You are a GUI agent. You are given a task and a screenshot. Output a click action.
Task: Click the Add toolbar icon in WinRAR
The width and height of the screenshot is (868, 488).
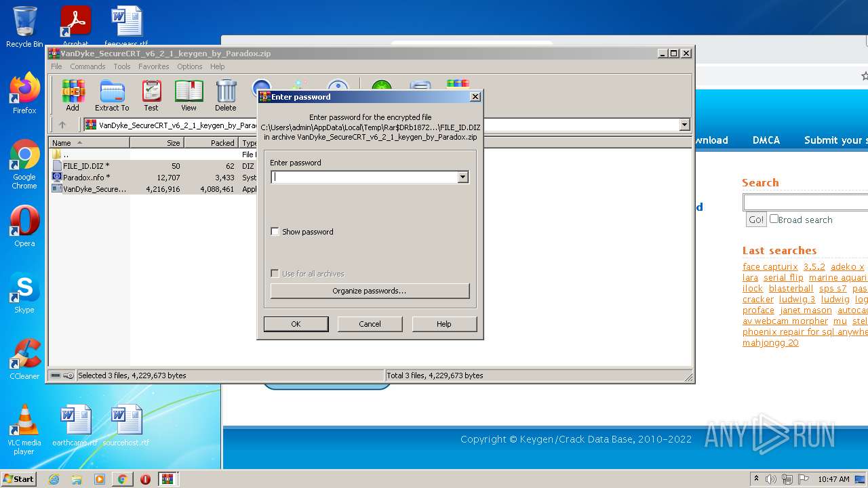tap(73, 95)
